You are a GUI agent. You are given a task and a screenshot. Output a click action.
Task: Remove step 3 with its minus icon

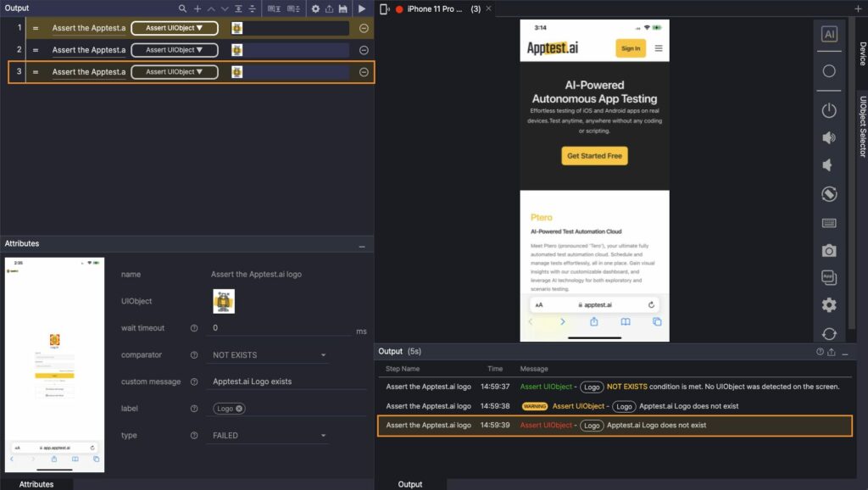tap(364, 72)
